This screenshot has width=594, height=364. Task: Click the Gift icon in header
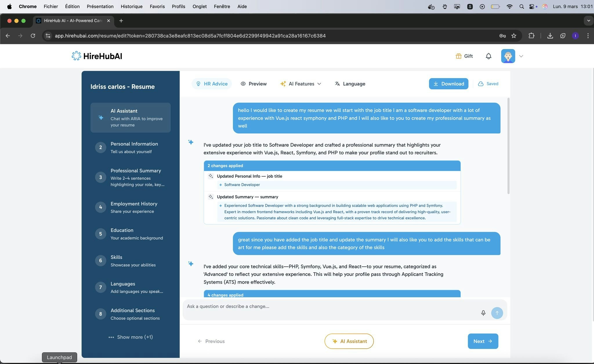(x=459, y=56)
